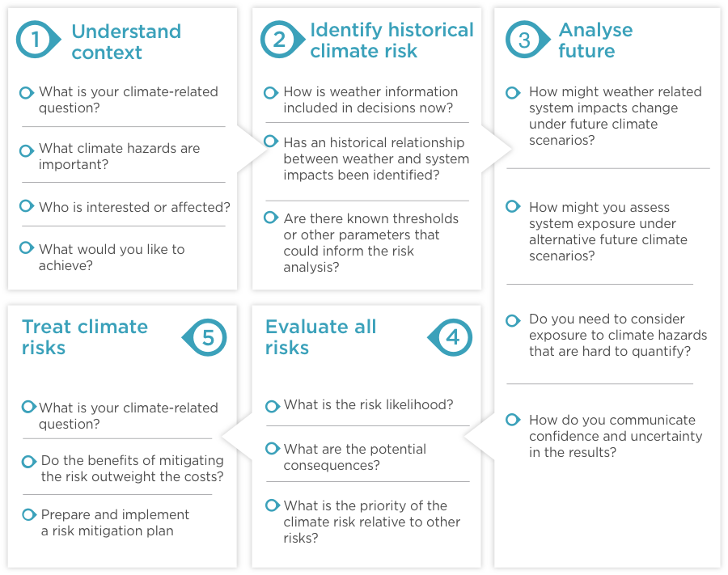
Task: Click the 'Treat climate risks' heading
Action: (x=84, y=337)
